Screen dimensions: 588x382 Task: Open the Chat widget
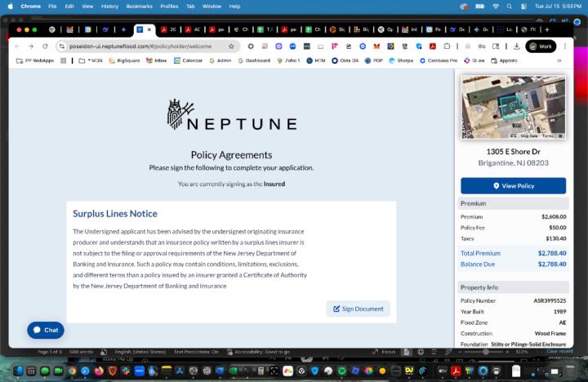coord(46,330)
